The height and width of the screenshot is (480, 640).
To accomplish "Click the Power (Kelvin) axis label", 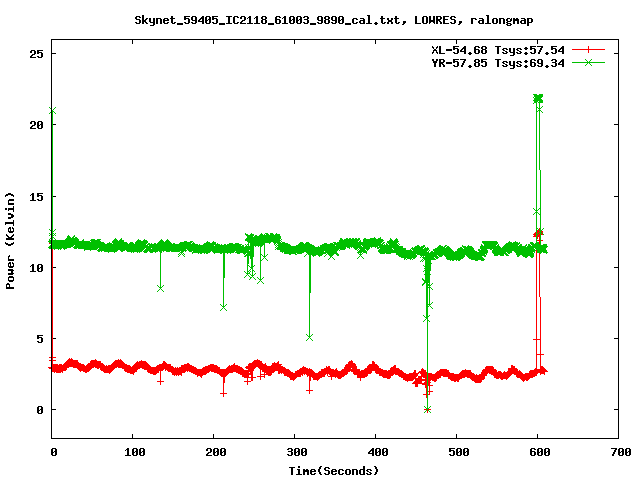I will coord(10,241).
